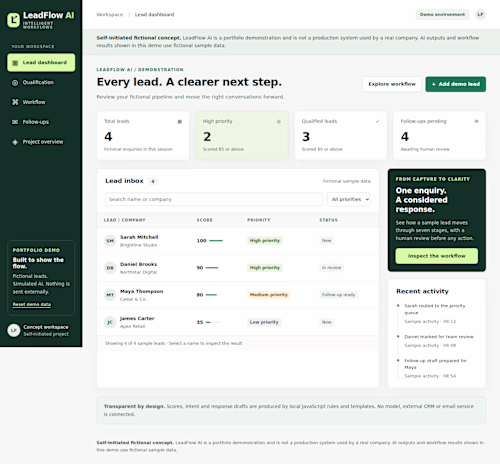Click the In review status for Daniel Brooks
The width and height of the screenshot is (500, 464).
click(331, 268)
